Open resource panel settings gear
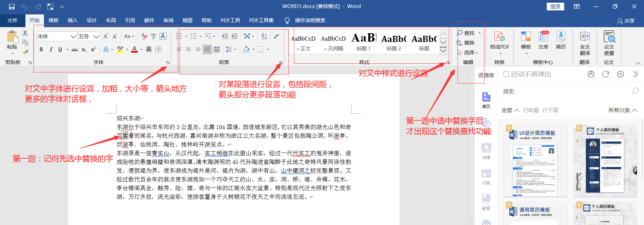 pos(620,74)
